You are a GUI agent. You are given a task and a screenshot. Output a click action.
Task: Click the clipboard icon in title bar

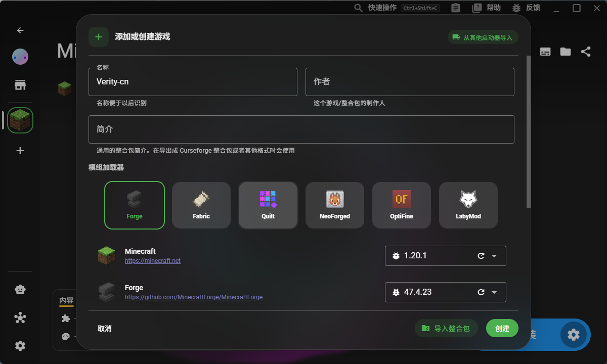[456, 8]
